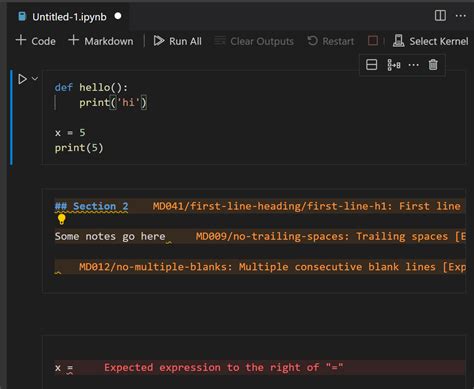Click Clear Outputs in notebook toolbar
The image size is (474, 389).
point(254,41)
